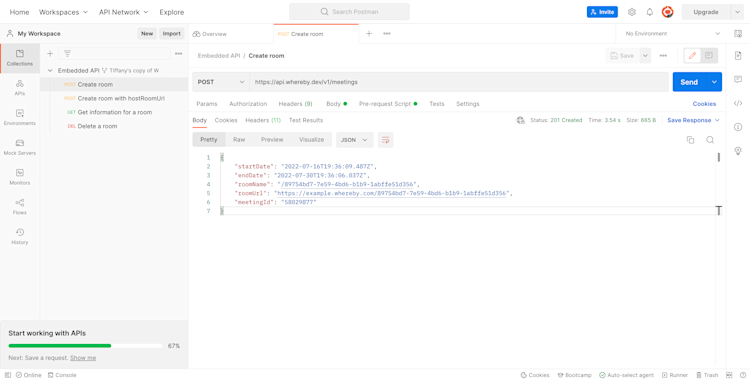Image resolution: width=750 pixels, height=381 pixels.
Task: Open the environment quick look icon
Action: pyautogui.click(x=738, y=33)
